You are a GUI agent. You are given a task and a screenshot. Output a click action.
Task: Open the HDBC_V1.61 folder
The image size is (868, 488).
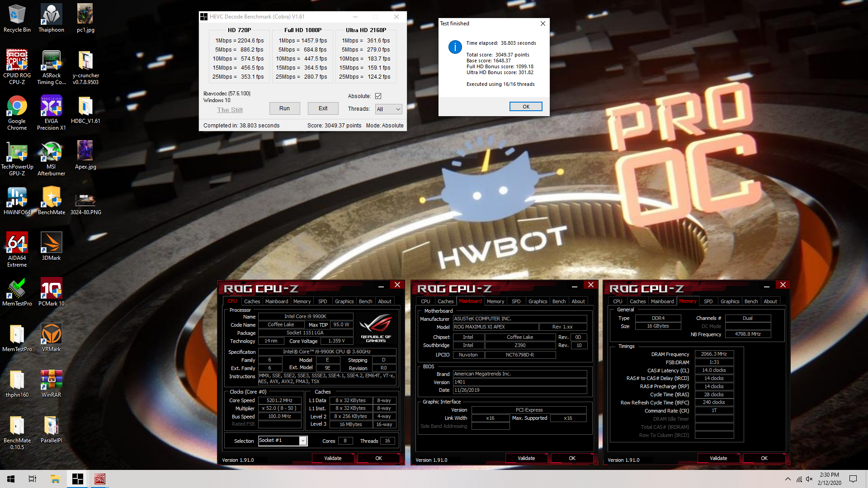tap(85, 110)
